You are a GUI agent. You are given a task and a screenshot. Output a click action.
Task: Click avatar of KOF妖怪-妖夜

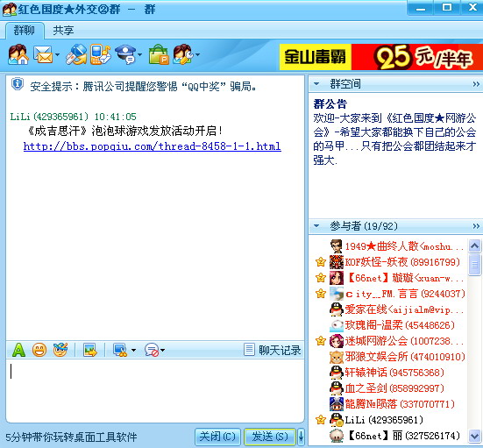[337, 262]
